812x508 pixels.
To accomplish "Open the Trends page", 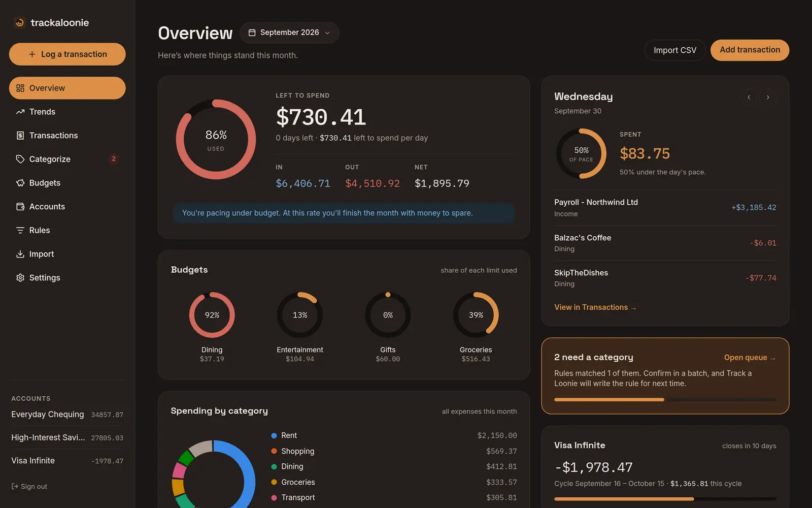I will click(67, 112).
